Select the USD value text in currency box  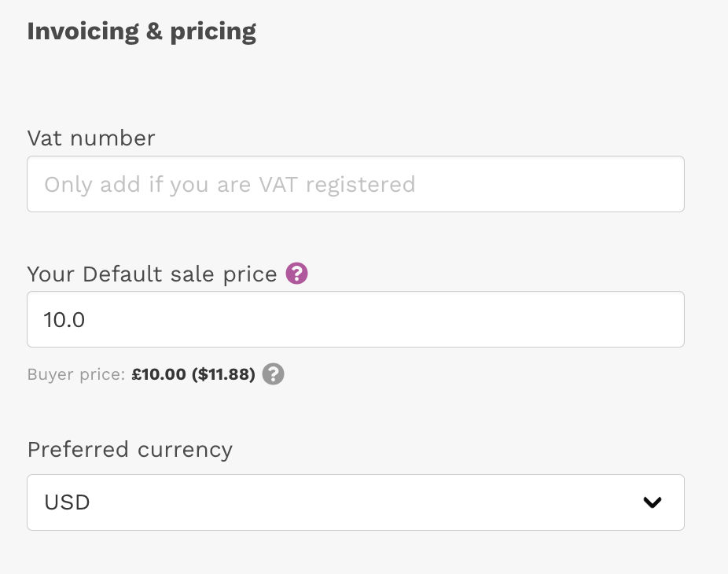pos(67,502)
